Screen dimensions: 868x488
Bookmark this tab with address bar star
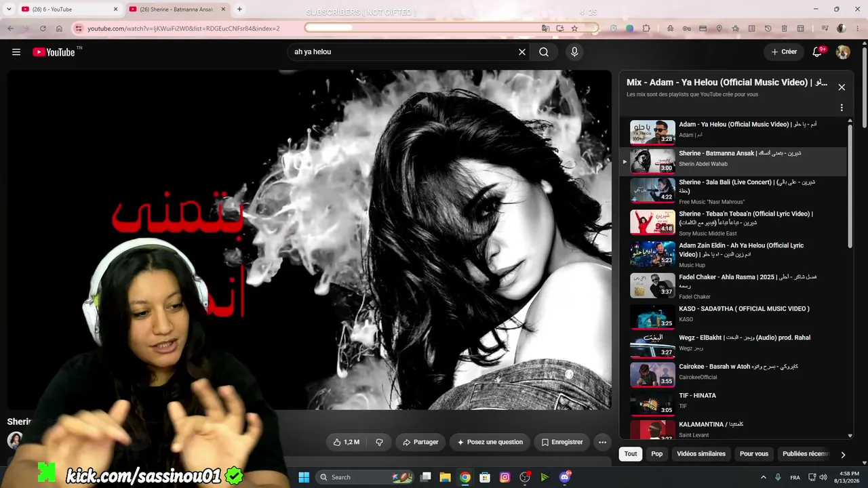click(574, 28)
